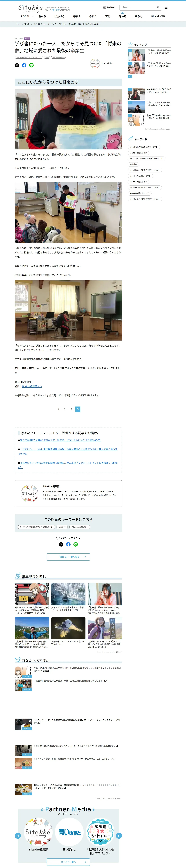The width and height of the screenshot is (186, 868).
Task: Open ranking 3 IMP.佐藤新くん article
Action: (149, 94)
